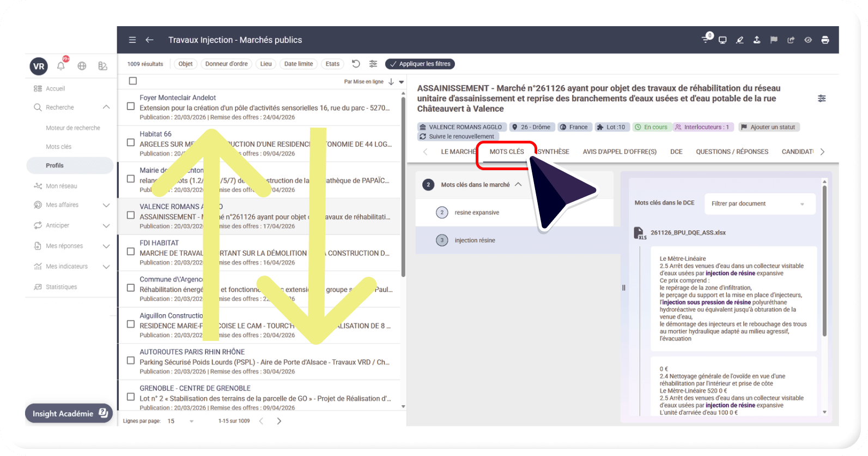868x456 pixels.
Task: Click the flag icon in top bar
Action: pos(774,40)
